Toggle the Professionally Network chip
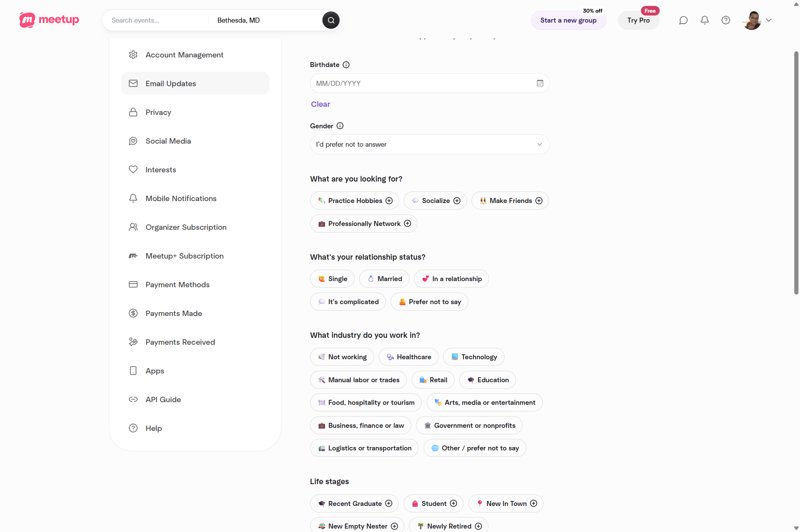 (x=364, y=224)
